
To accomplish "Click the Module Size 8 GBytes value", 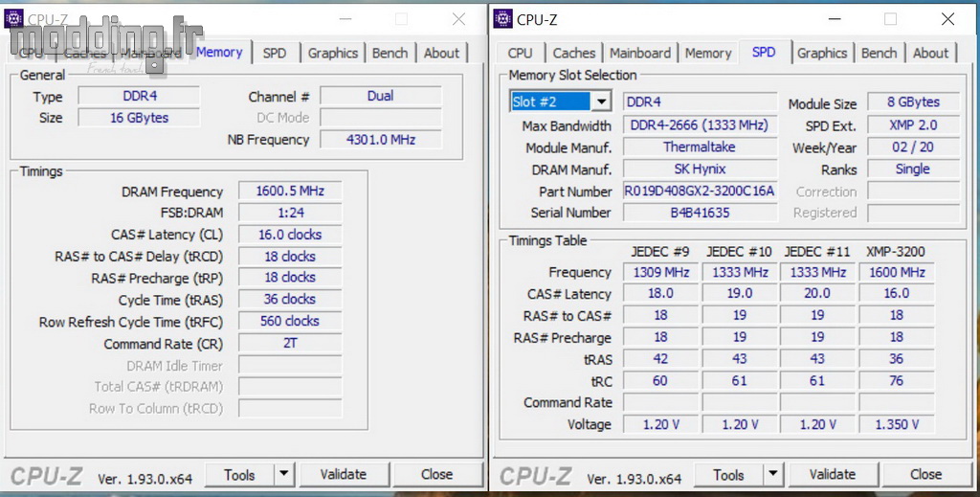I will pyautogui.click(x=914, y=102).
